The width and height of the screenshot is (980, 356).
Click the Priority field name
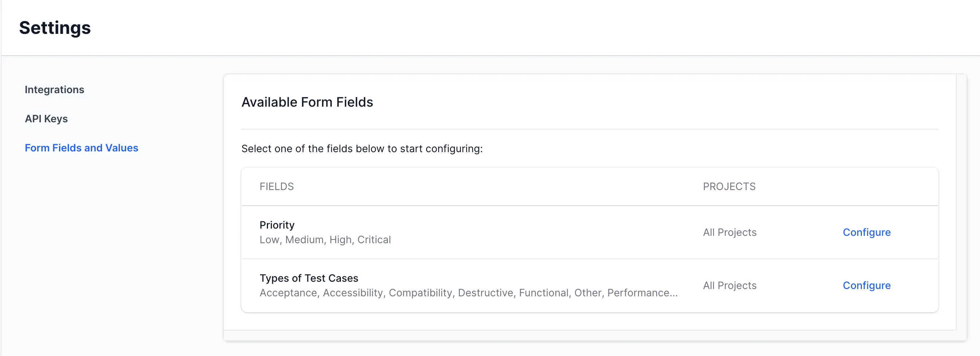click(277, 225)
